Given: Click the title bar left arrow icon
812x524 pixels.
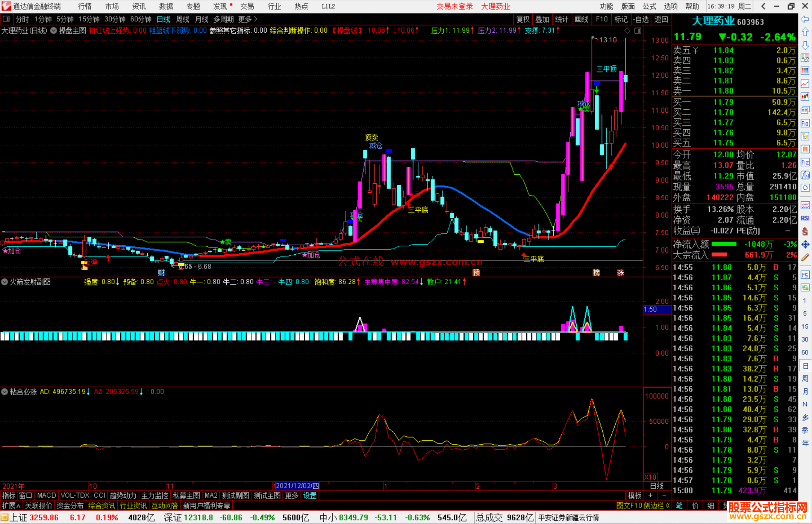Looking at the screenshot, I should click(x=763, y=6).
